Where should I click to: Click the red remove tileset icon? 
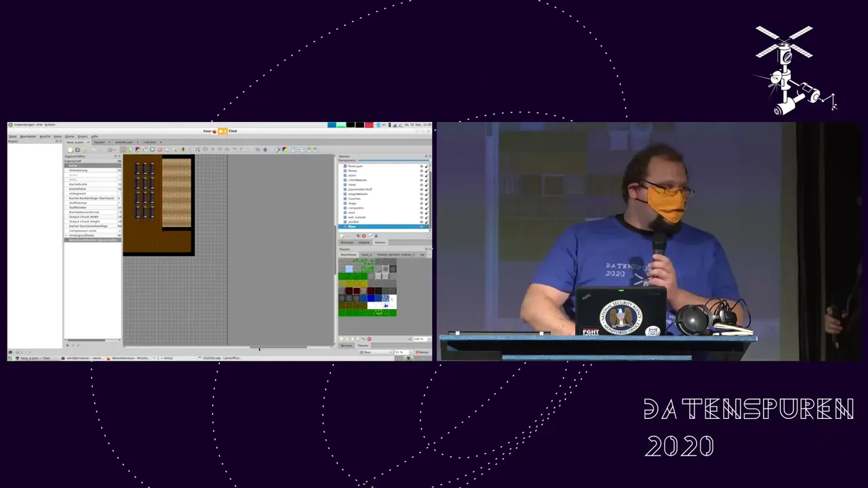tap(369, 339)
